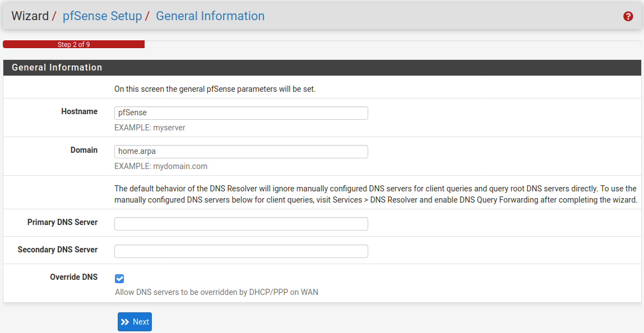The width and height of the screenshot is (644, 333).
Task: Click the pfSense Setup breadcrumb
Action: point(102,16)
